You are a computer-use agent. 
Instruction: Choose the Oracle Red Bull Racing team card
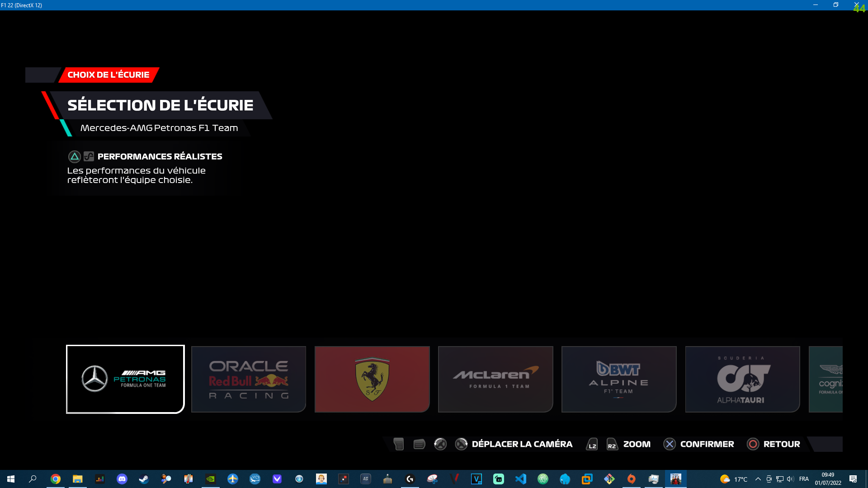249,379
